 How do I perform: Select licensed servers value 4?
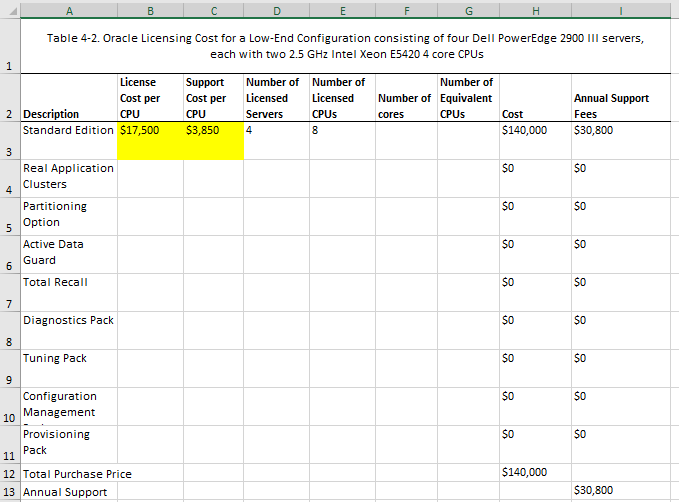(276, 141)
